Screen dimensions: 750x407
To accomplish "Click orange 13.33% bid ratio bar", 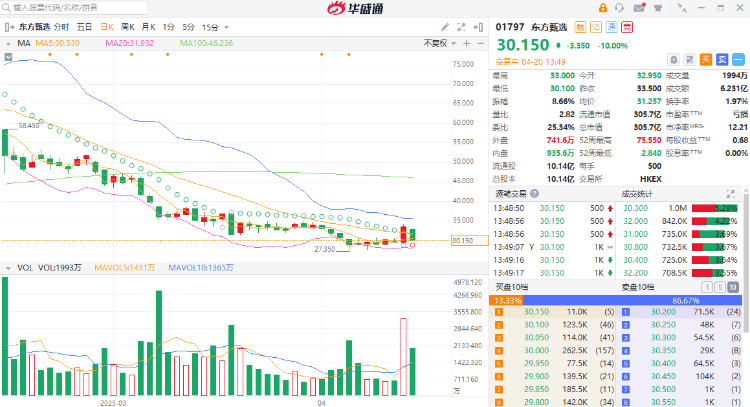I will 506,300.
